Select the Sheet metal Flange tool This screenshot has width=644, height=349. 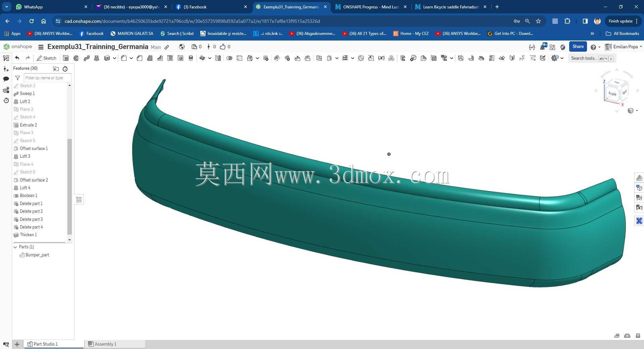pos(471,58)
